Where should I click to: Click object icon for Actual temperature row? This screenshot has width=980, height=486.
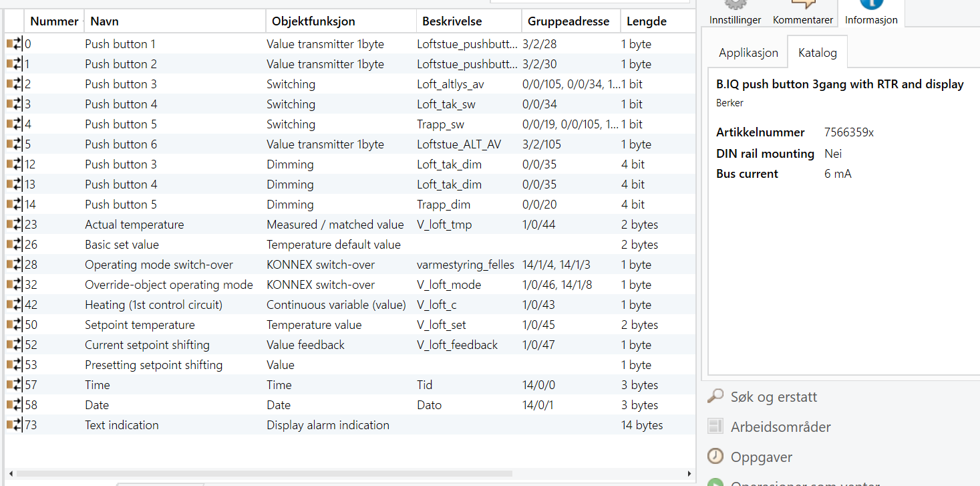pos(14,225)
